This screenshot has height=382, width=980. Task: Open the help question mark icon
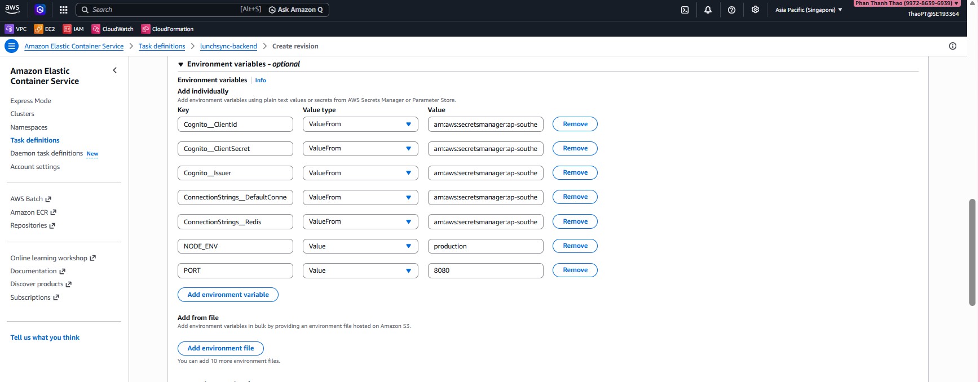[x=731, y=10]
